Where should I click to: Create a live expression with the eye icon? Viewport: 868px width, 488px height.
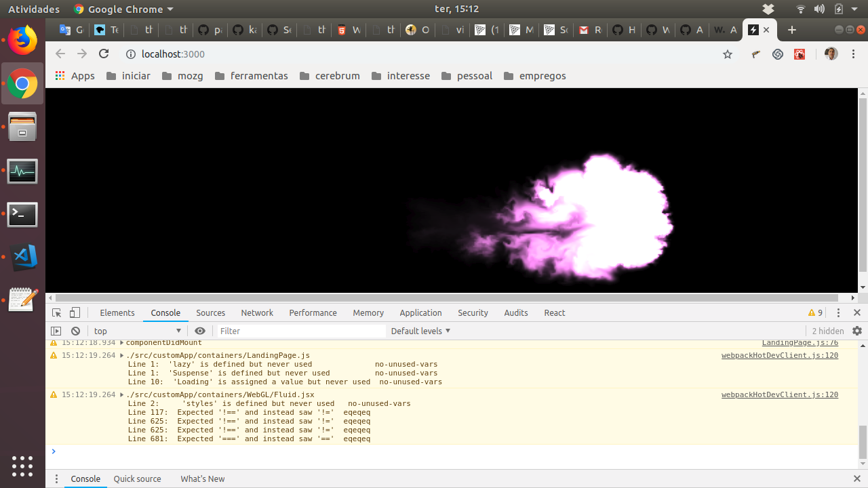[x=199, y=331]
